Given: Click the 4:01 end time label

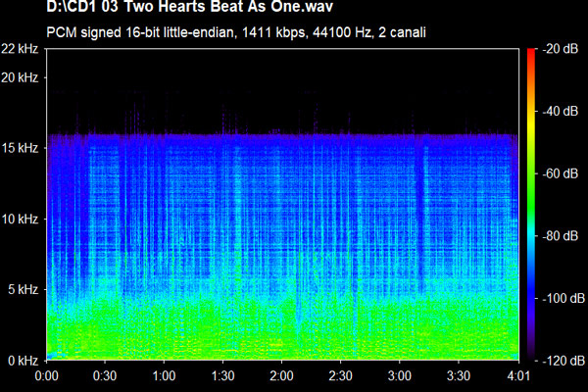Looking at the screenshot, I should point(518,375).
